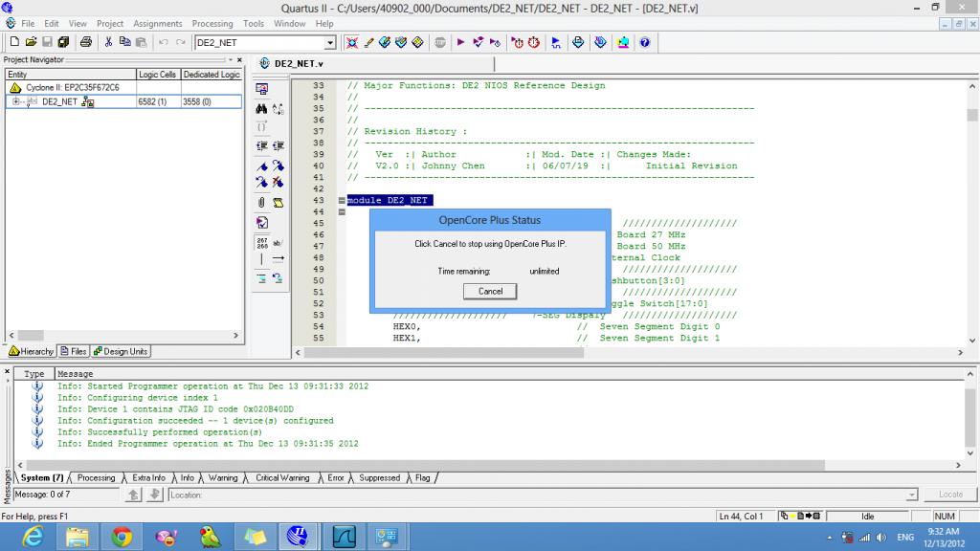Open the Processing menu
The image size is (980, 551).
pos(212,23)
